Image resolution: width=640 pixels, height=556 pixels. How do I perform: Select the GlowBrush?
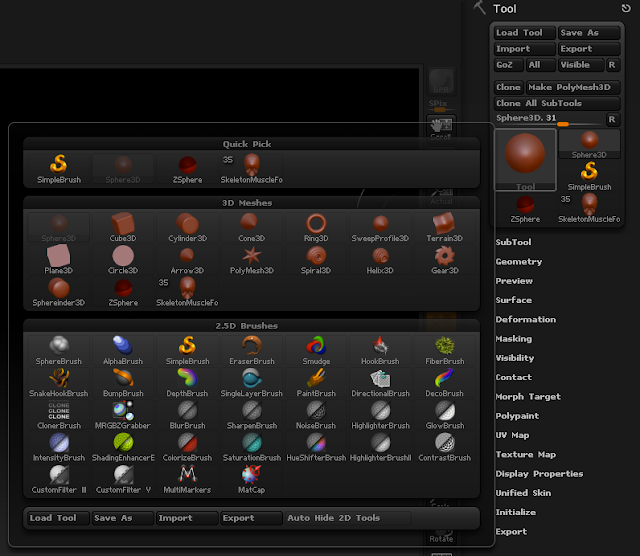coord(444,415)
